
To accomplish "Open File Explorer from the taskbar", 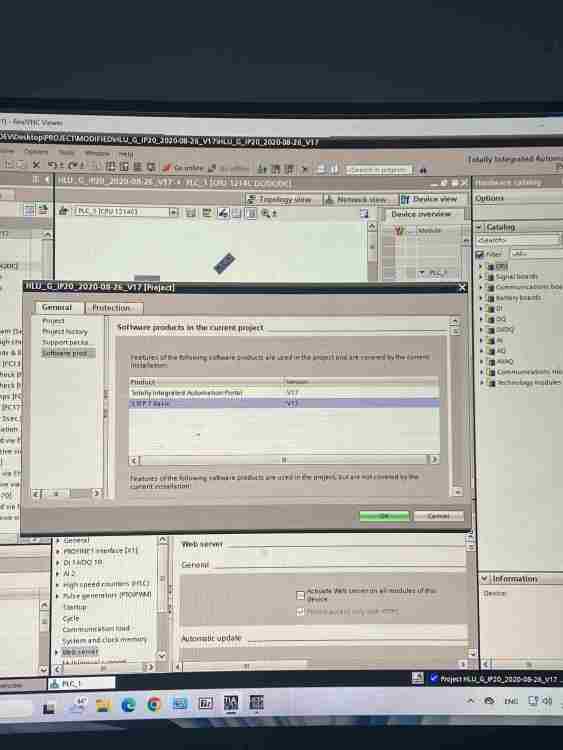I will tap(103, 705).
